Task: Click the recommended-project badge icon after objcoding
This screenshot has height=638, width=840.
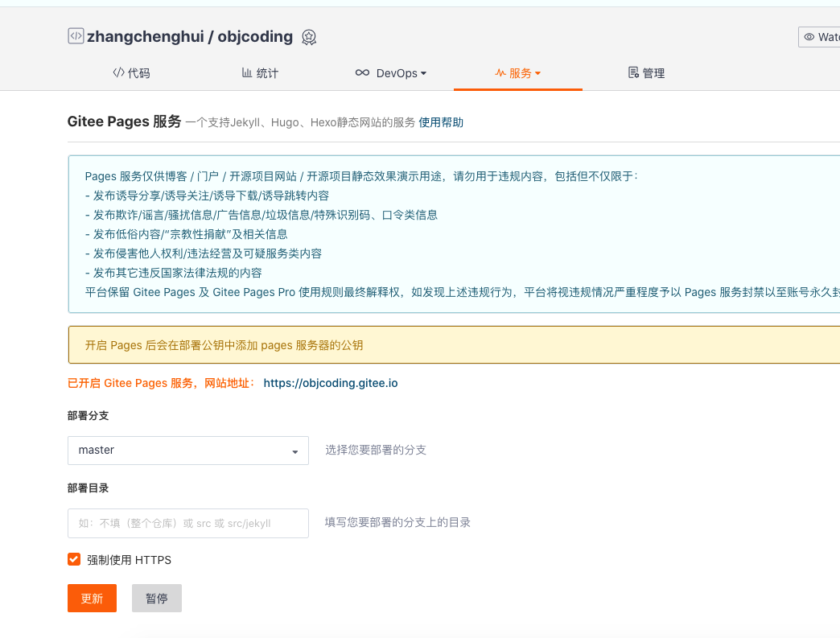Action: click(x=309, y=37)
